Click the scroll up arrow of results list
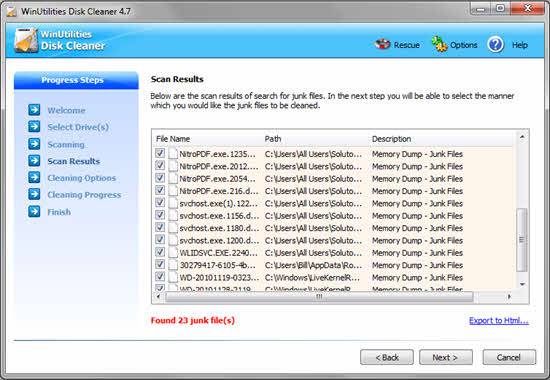Viewport: 550px width, 380px height. (522, 137)
